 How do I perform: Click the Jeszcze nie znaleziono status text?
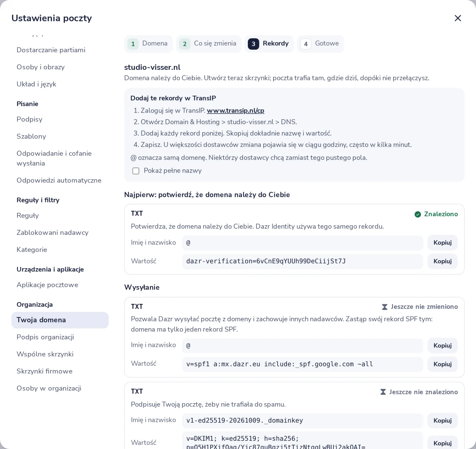[x=423, y=392]
